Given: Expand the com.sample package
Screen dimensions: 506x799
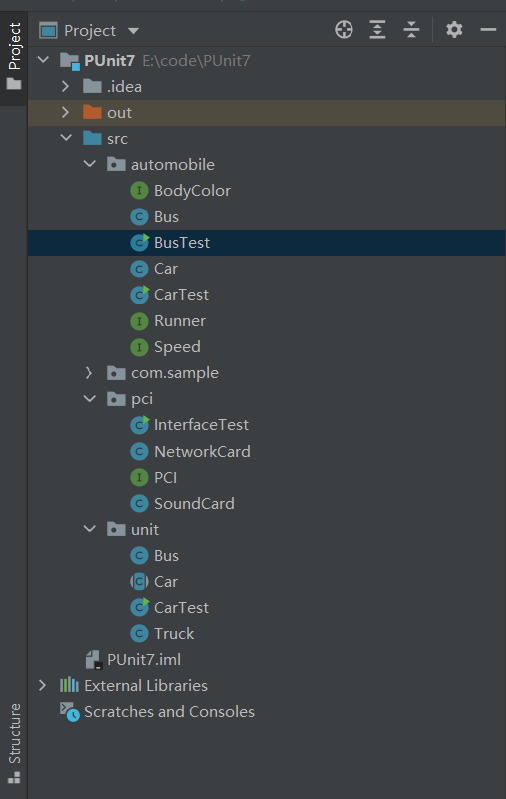Looking at the screenshot, I should click(x=89, y=373).
